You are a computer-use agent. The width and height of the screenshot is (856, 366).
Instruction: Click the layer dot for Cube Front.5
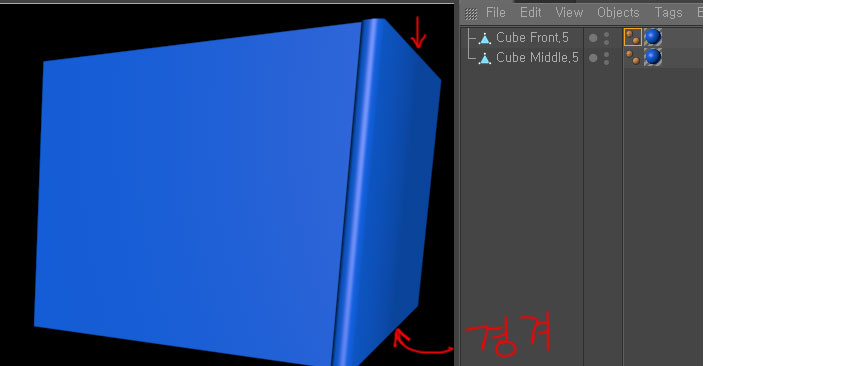[593, 38]
